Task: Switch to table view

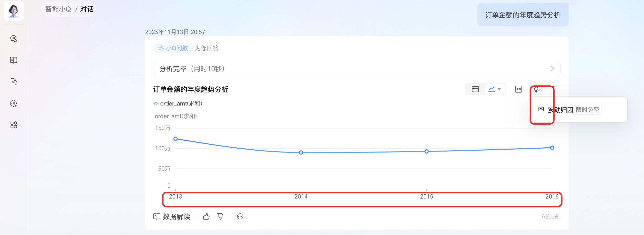Action: coord(475,89)
